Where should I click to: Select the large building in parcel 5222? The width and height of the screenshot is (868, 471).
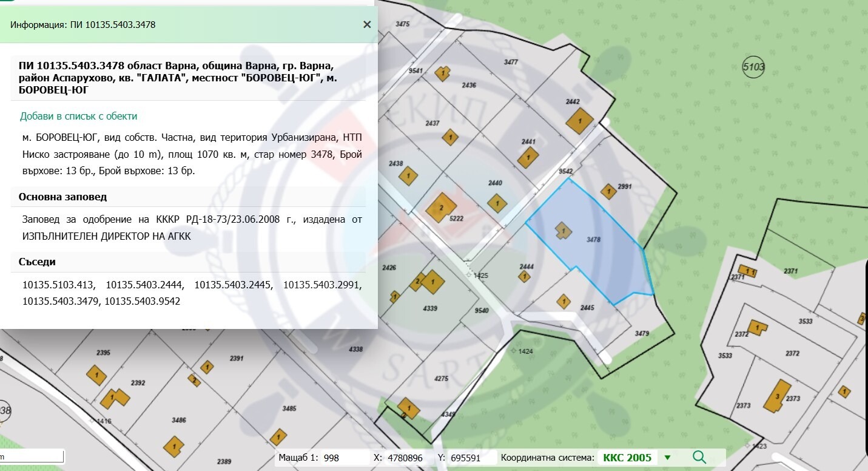pos(441,208)
